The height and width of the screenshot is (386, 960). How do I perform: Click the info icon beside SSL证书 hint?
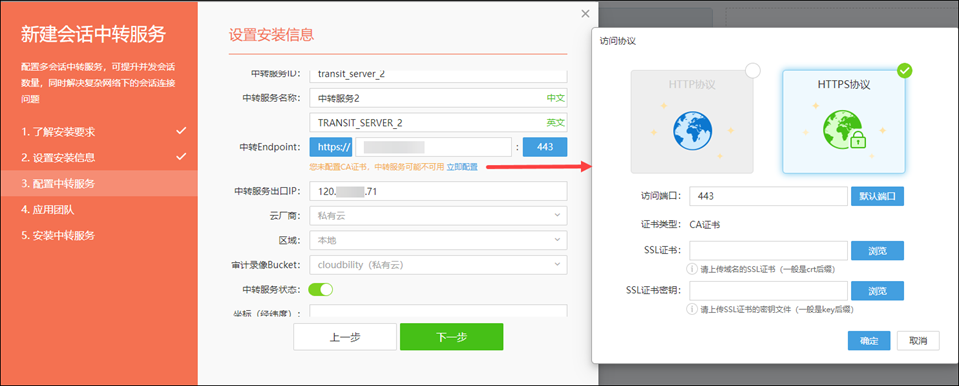click(x=692, y=268)
